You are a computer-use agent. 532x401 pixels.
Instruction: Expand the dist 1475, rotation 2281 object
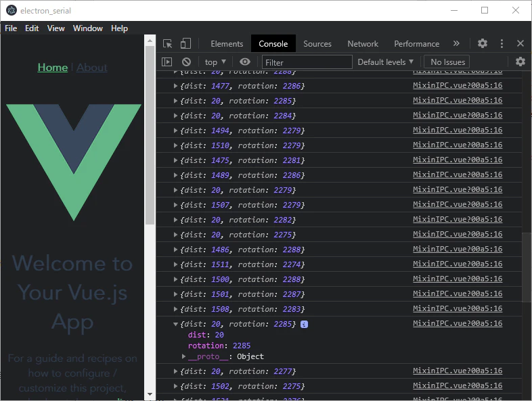175,161
